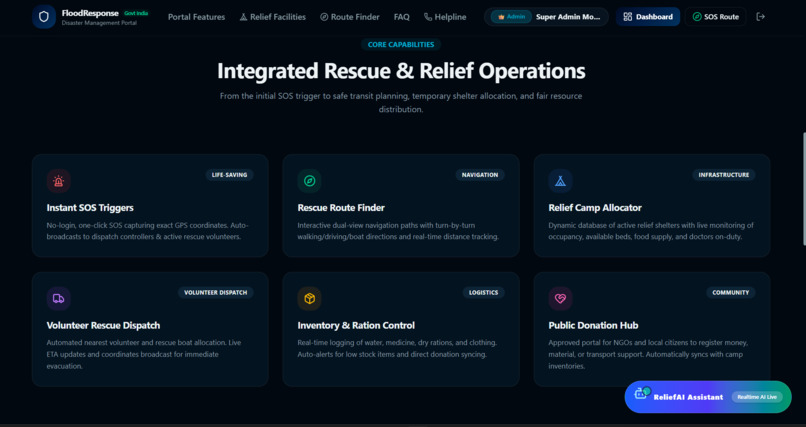Click the ReliefAI robot icon
The height and width of the screenshot is (427, 806).
(x=642, y=394)
